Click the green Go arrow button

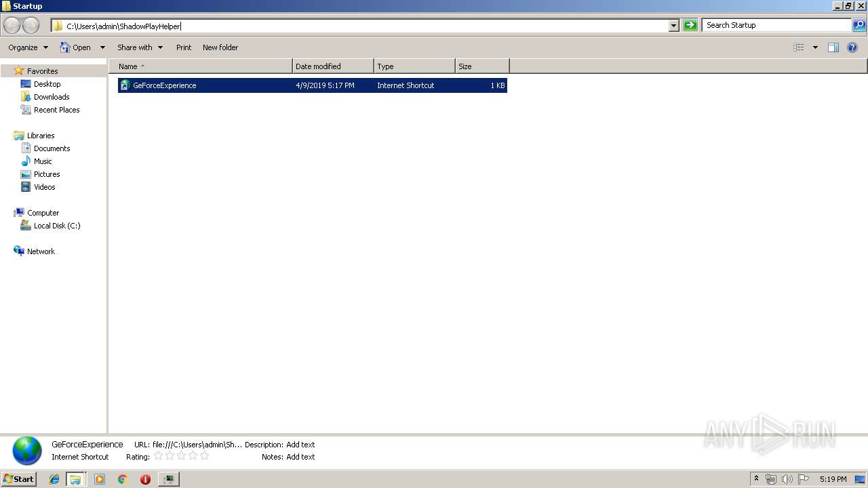click(x=690, y=25)
